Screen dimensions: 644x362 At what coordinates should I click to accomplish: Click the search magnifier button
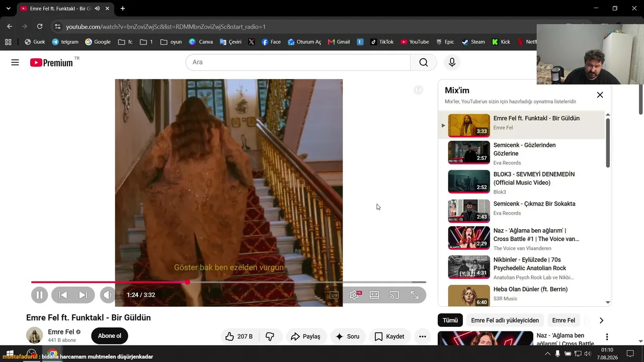click(424, 62)
